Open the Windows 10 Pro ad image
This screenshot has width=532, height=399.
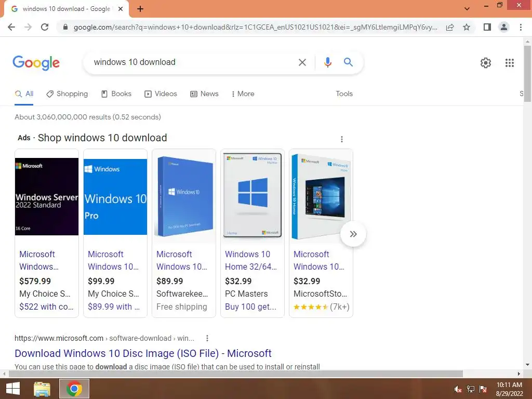pyautogui.click(x=115, y=196)
